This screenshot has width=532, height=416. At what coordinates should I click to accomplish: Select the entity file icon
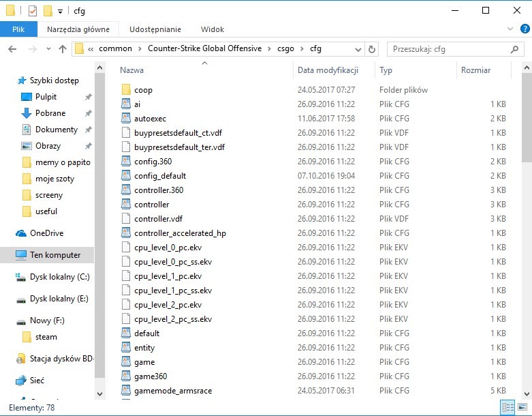[126, 347]
